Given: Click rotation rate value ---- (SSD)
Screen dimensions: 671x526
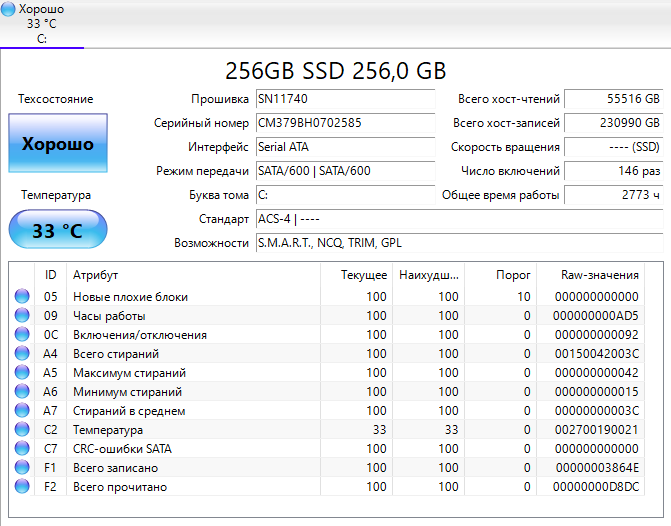Looking at the screenshot, I should click(614, 147).
